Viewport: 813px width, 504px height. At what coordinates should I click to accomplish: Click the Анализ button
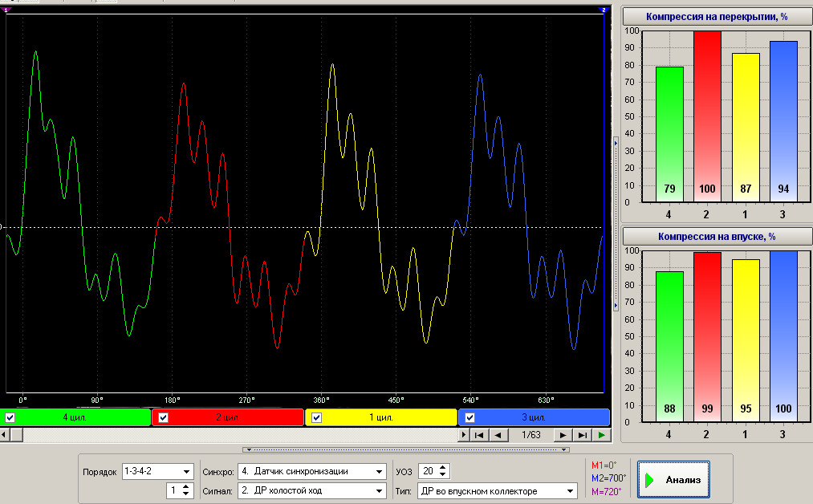click(673, 480)
